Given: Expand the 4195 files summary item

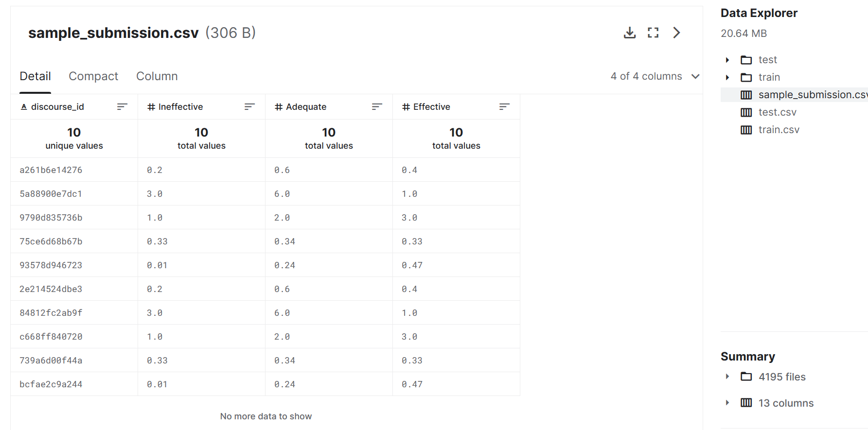Looking at the screenshot, I should tap(727, 377).
